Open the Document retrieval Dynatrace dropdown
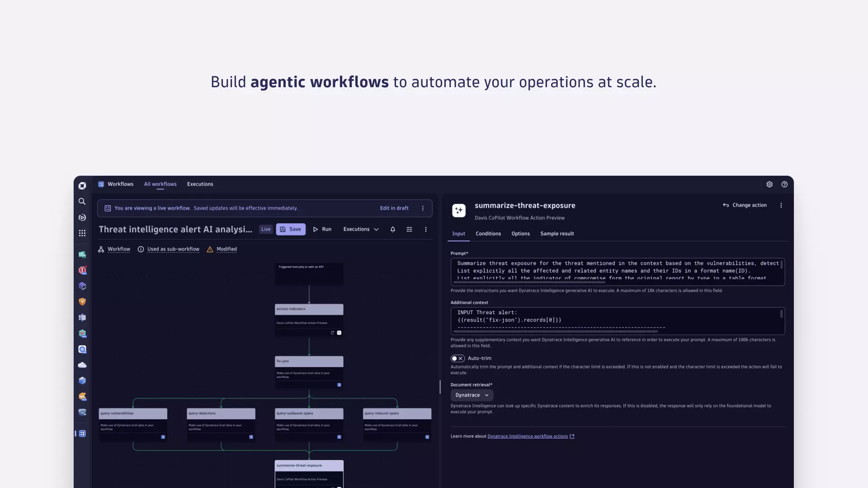The image size is (868, 488). pos(471,395)
